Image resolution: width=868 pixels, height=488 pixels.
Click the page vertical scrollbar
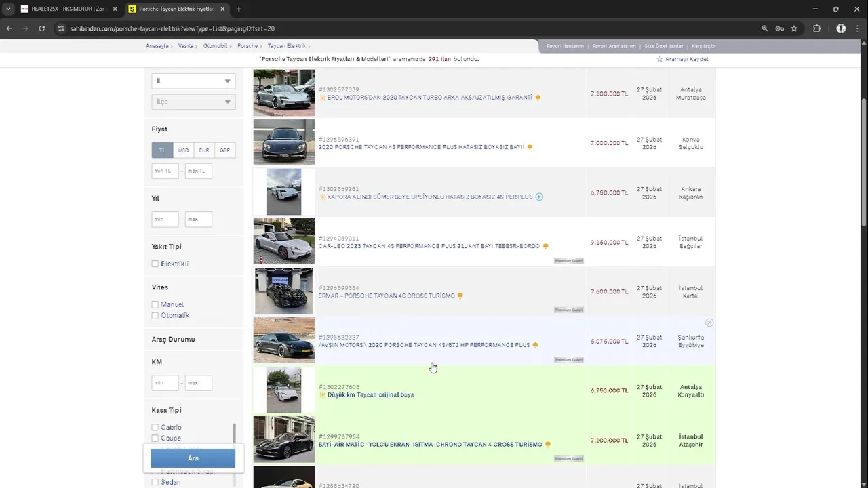coord(864,163)
